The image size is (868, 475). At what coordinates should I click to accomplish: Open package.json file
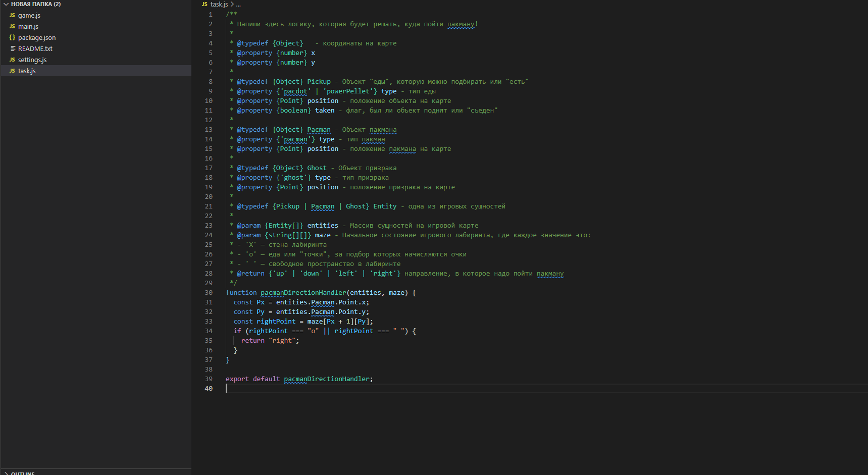(x=95, y=37)
